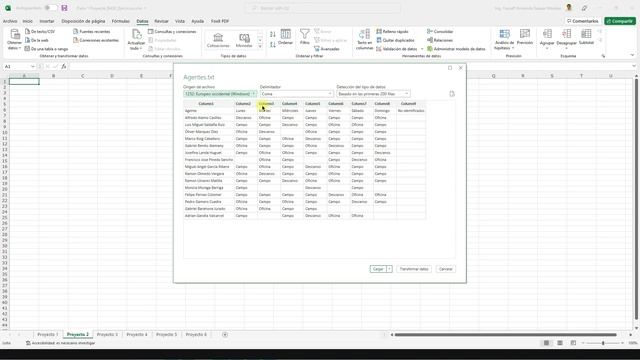The image size is (640, 360).
Task: Switch to the Revisar tab
Action: tap(161, 21)
